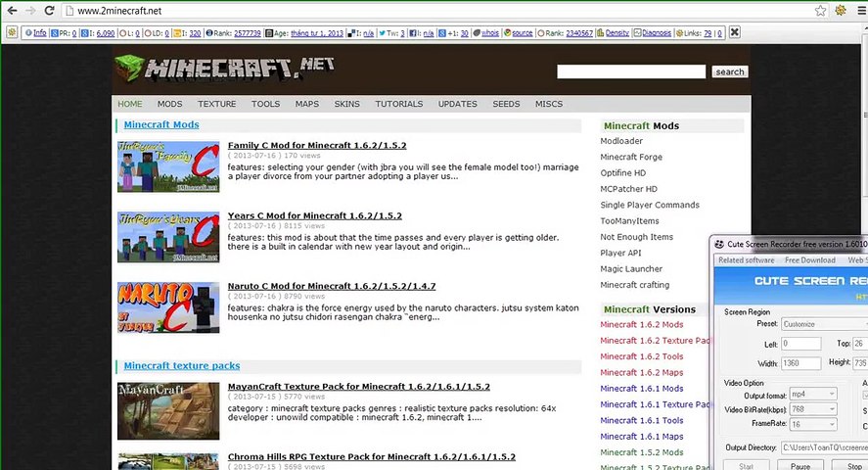This screenshot has height=470, width=868.
Task: Click the MayanCraft thumbnail image
Action: 168,411
